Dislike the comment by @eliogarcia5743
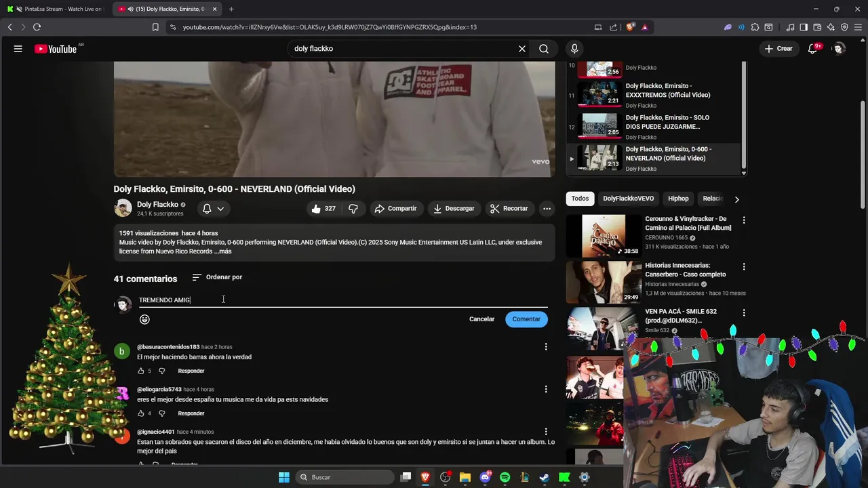The image size is (868, 488). tap(161, 413)
